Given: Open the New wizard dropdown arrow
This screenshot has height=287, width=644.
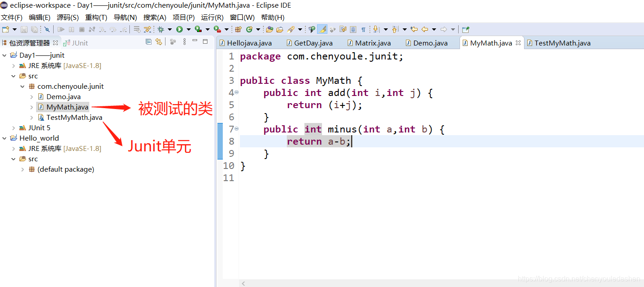Looking at the screenshot, I should coord(14,29).
